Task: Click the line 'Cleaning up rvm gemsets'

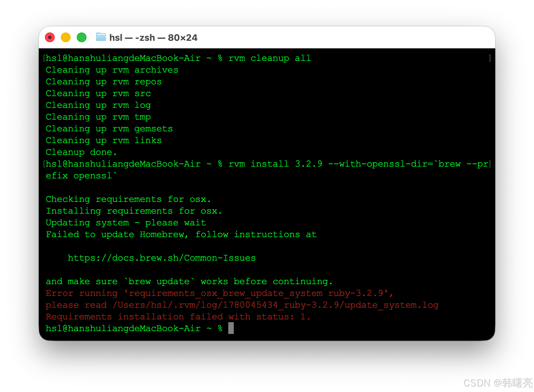Action: [x=109, y=129]
